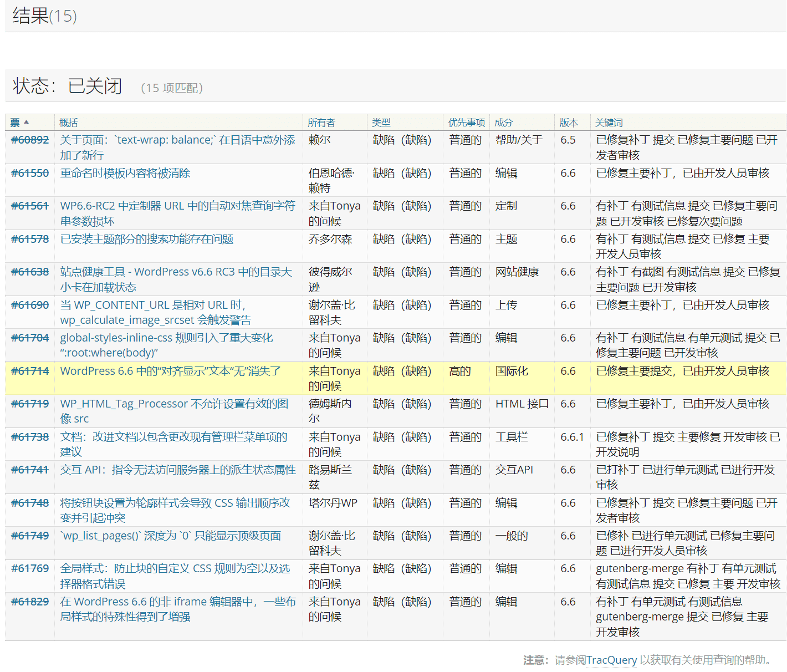Click 状态: 已关闭 group heading
The width and height of the screenshot is (787, 672).
(67, 86)
